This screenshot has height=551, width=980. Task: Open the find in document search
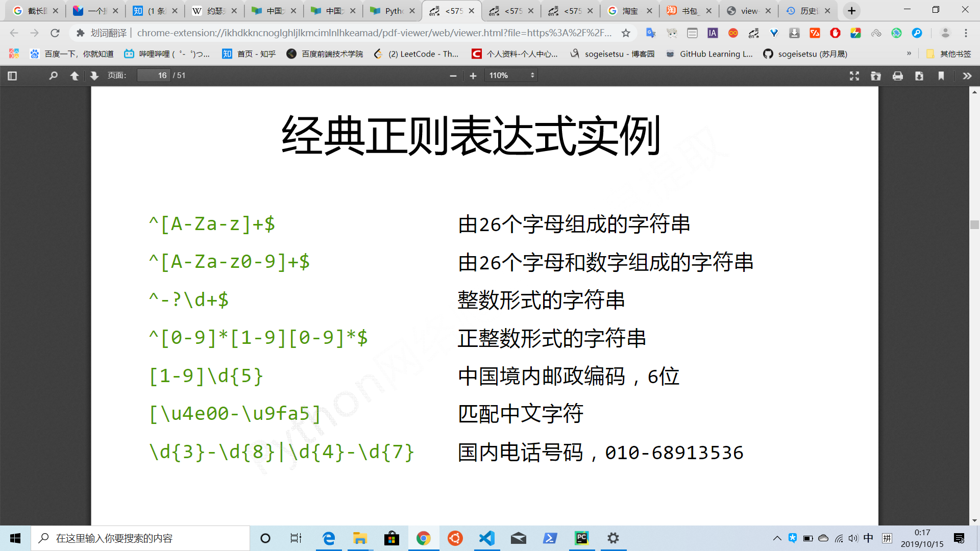pyautogui.click(x=53, y=76)
